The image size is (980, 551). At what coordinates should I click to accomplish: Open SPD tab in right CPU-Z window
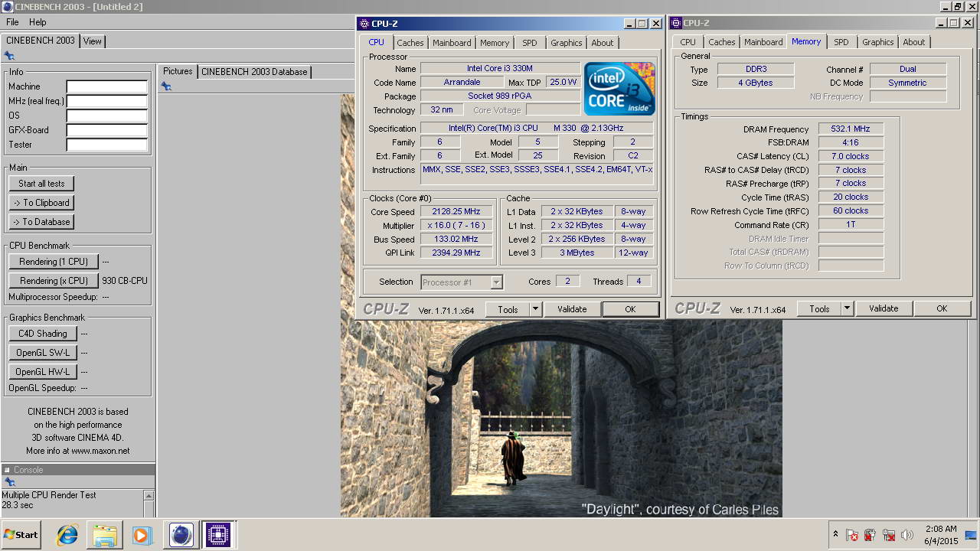click(x=841, y=42)
